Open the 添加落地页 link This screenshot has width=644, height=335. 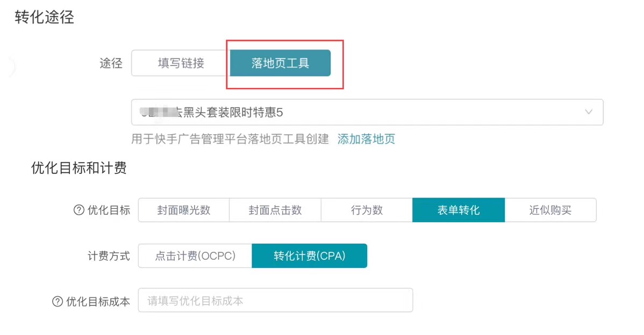(366, 140)
